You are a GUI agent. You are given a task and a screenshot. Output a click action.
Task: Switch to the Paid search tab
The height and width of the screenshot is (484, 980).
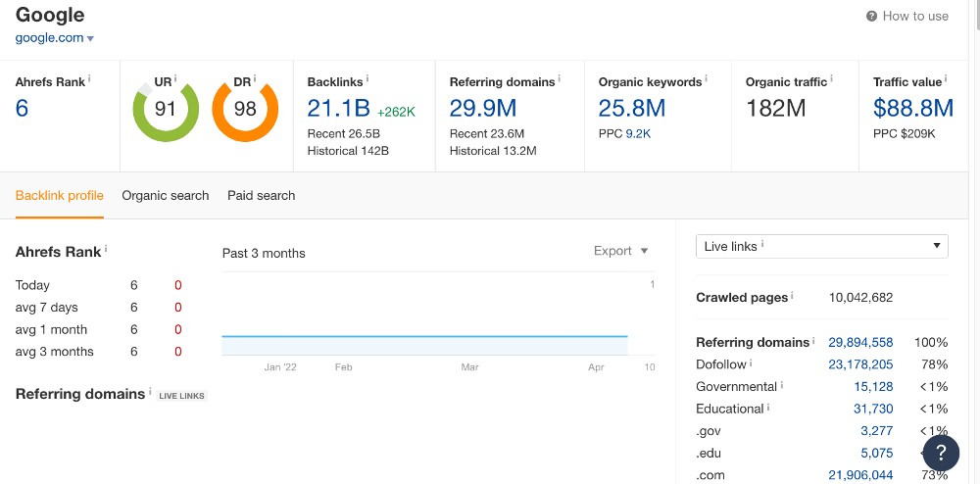point(262,196)
